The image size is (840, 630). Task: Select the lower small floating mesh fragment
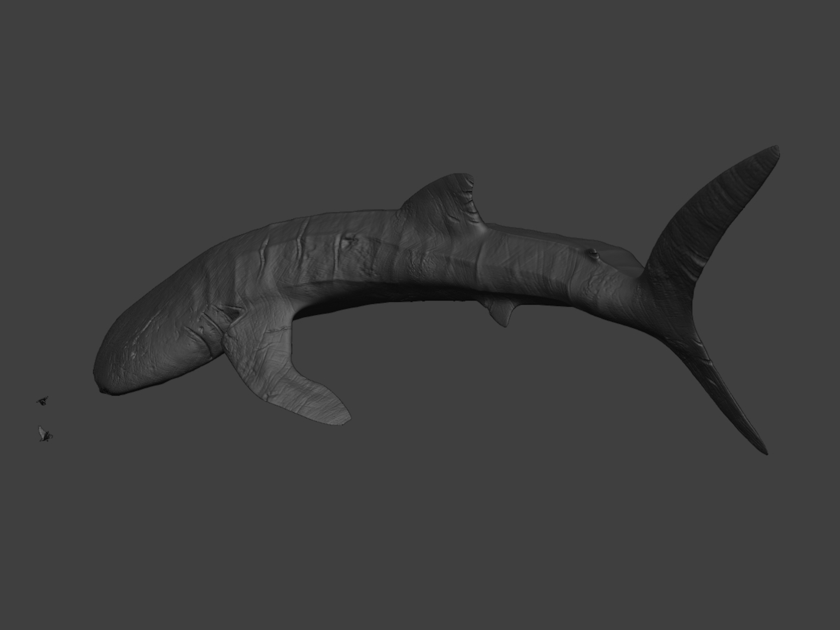tap(44, 434)
